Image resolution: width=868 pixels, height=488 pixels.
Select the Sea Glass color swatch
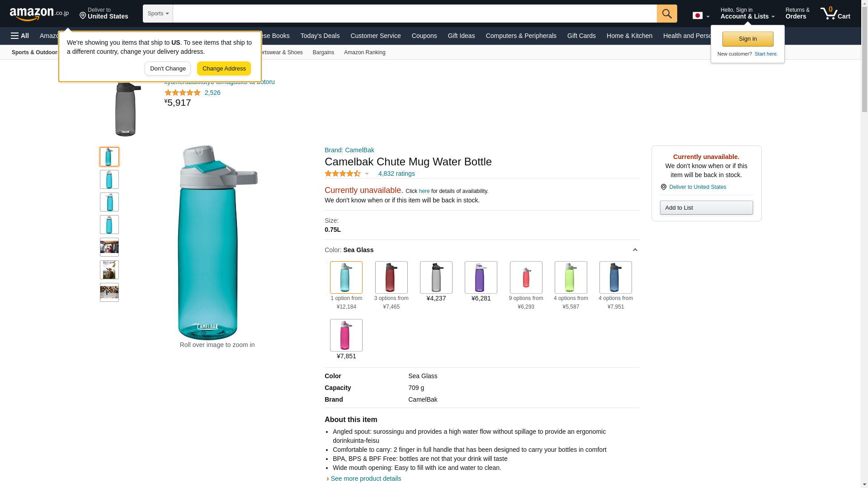(346, 277)
